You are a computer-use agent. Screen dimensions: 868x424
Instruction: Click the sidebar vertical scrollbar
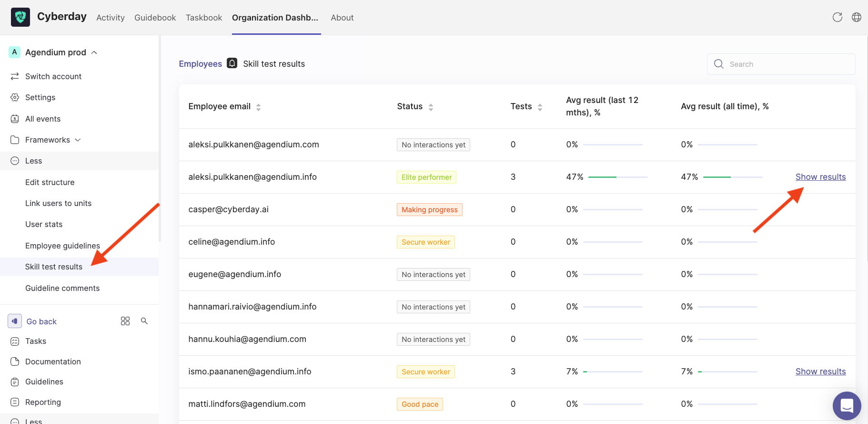[160, 138]
